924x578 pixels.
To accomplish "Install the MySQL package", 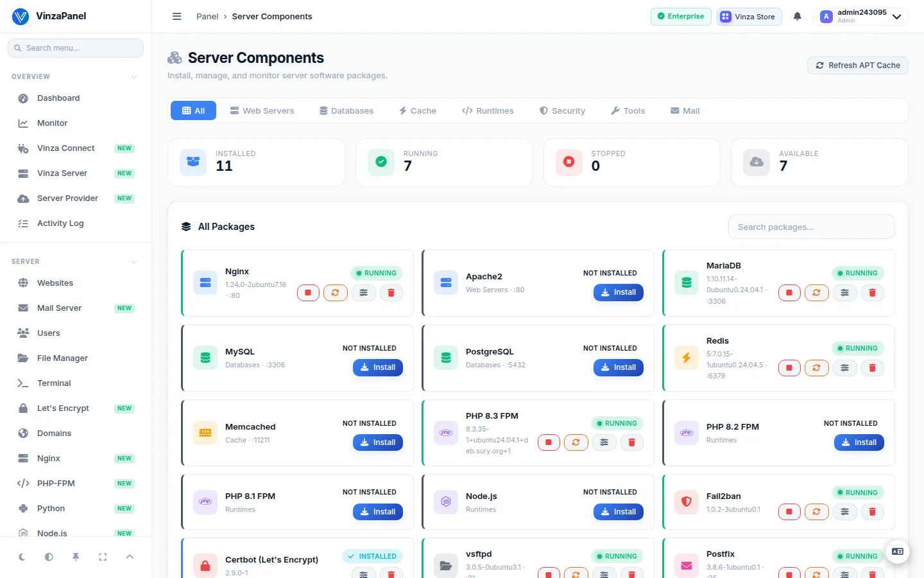I will pyautogui.click(x=378, y=367).
